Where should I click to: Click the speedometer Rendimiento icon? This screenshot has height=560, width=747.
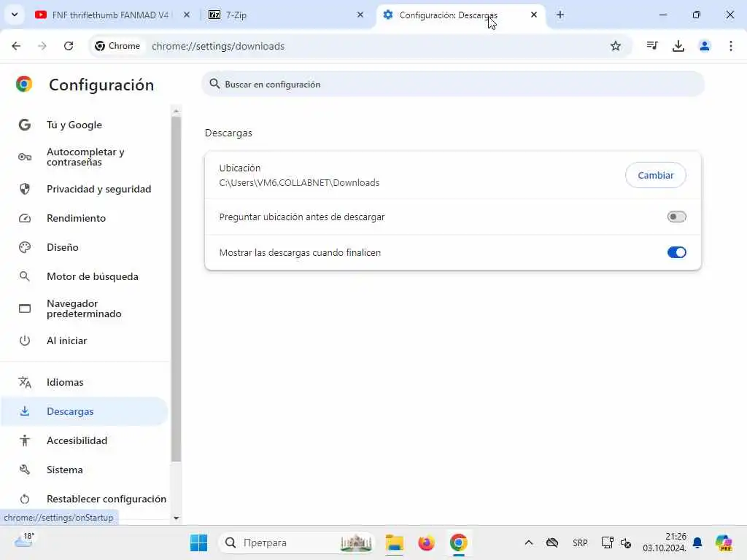[25, 218]
